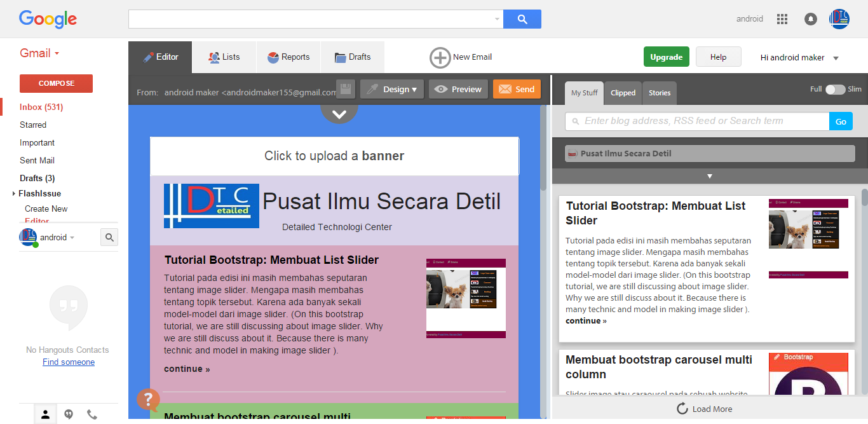The height and width of the screenshot is (424, 868).
Task: Click the Membuat bootstrap carousel multi column story title
Action: (x=659, y=367)
